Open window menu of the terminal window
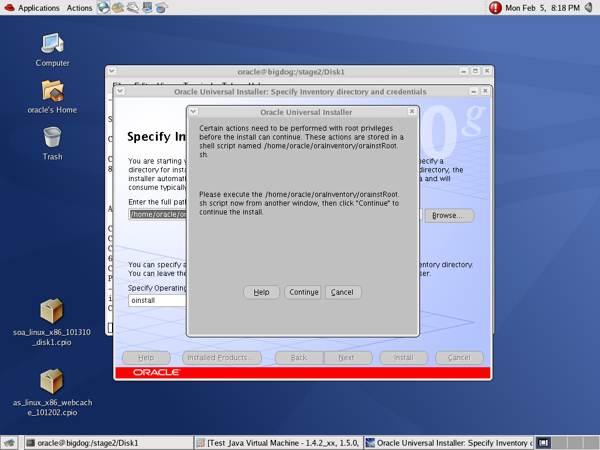600x450 pixels. tap(112, 71)
